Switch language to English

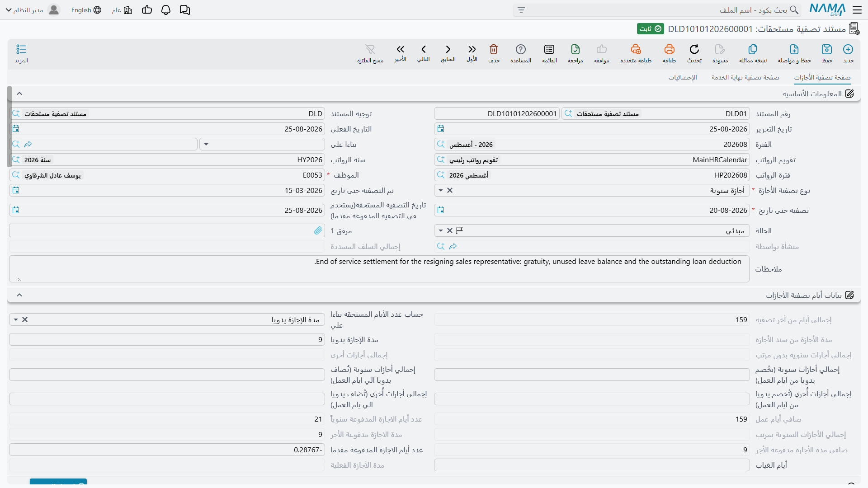pyautogui.click(x=86, y=10)
